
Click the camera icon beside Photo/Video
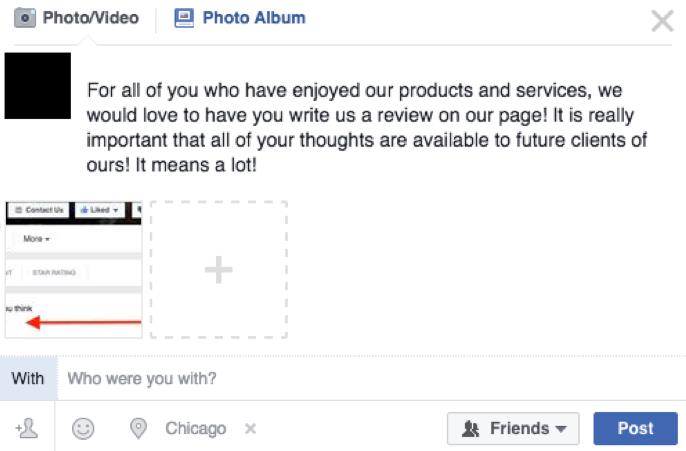tap(25, 18)
